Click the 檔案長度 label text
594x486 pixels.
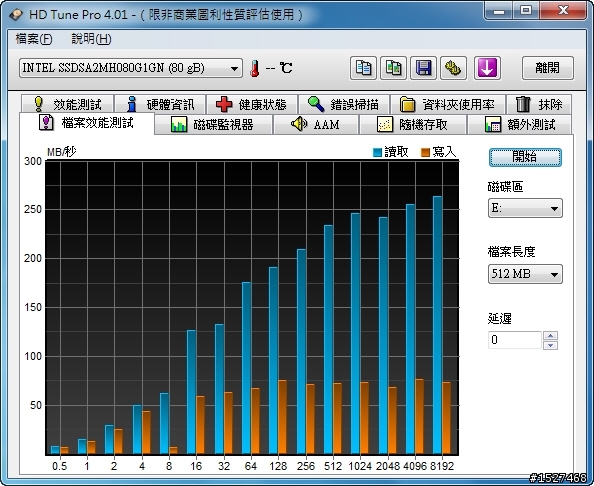pyautogui.click(x=511, y=252)
